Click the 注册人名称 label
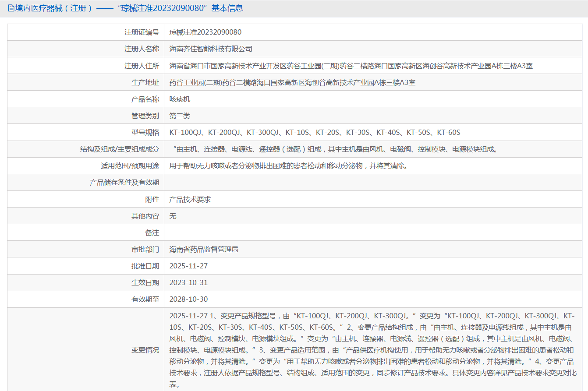 [x=142, y=49]
